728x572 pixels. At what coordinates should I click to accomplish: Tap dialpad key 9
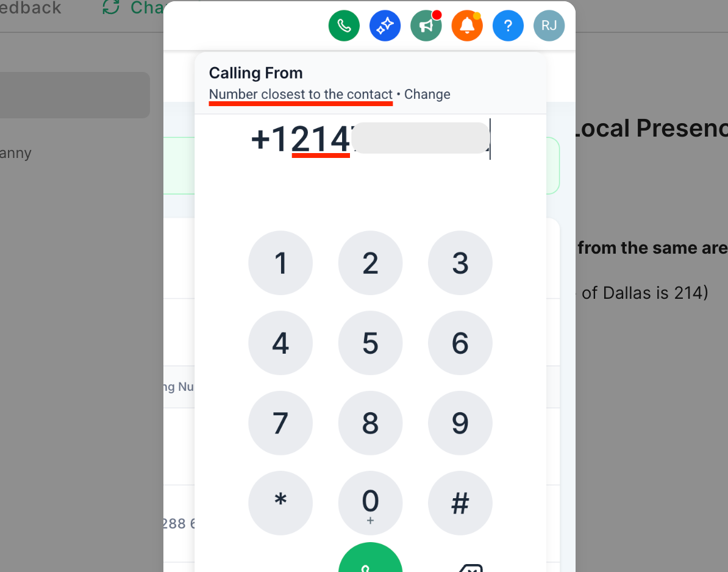click(460, 423)
